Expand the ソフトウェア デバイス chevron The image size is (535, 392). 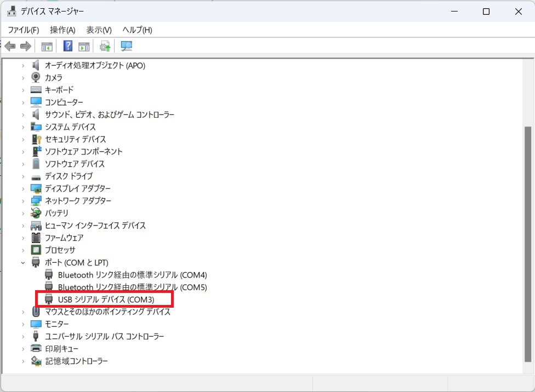tap(23, 164)
